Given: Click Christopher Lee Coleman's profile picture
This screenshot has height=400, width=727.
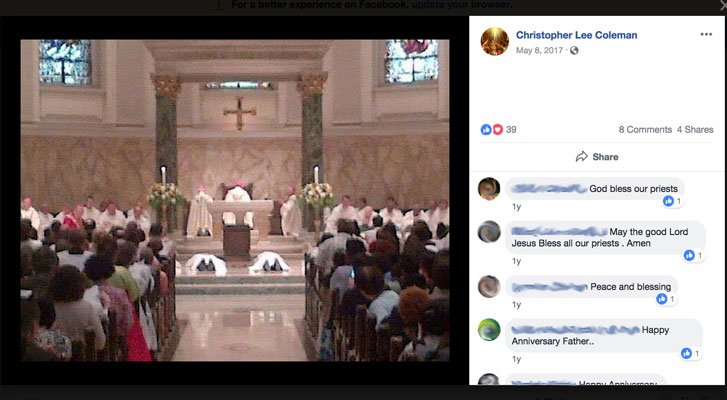Looking at the screenshot, I should 494,41.
